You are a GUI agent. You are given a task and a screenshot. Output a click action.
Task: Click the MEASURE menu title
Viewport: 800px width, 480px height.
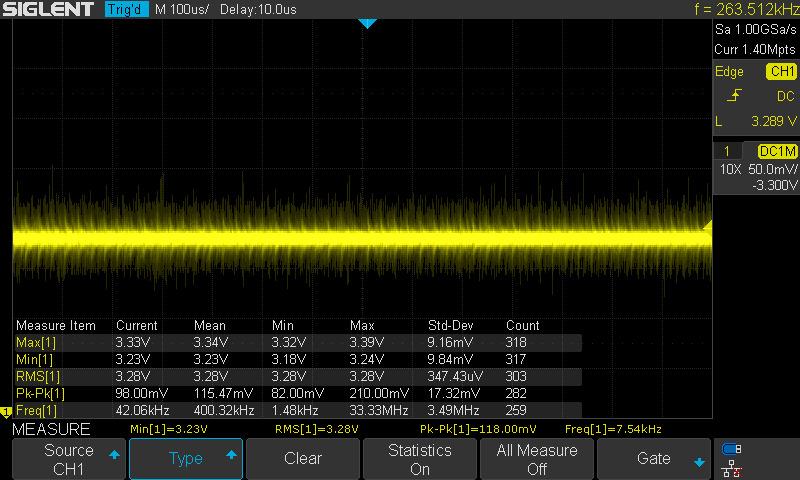coord(51,429)
